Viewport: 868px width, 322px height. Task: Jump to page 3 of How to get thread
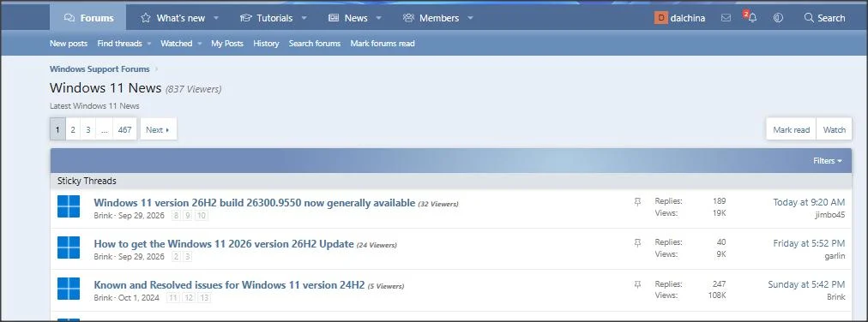point(188,256)
